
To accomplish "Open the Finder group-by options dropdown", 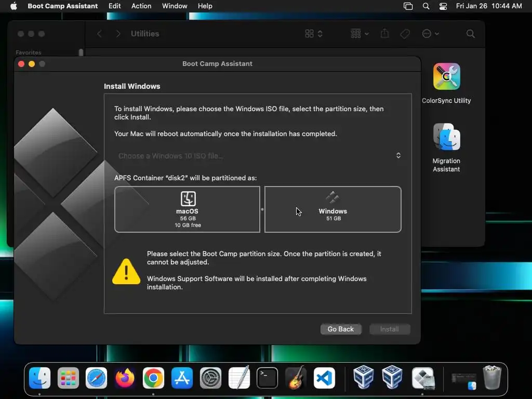I will 360,34.
